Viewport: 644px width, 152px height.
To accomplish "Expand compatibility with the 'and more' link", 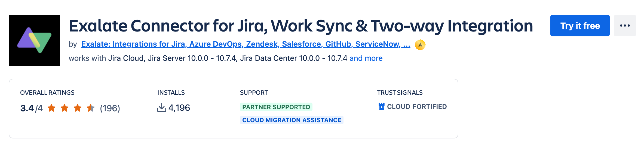I will [x=366, y=58].
